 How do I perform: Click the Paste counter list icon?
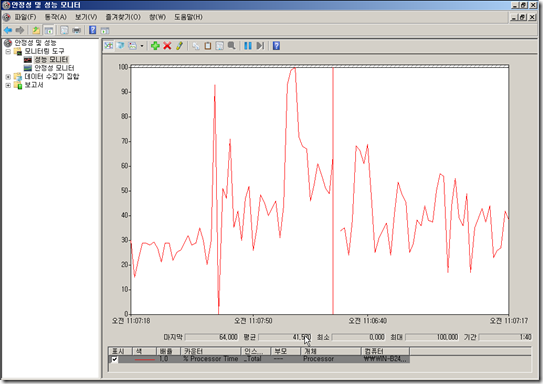coord(208,46)
